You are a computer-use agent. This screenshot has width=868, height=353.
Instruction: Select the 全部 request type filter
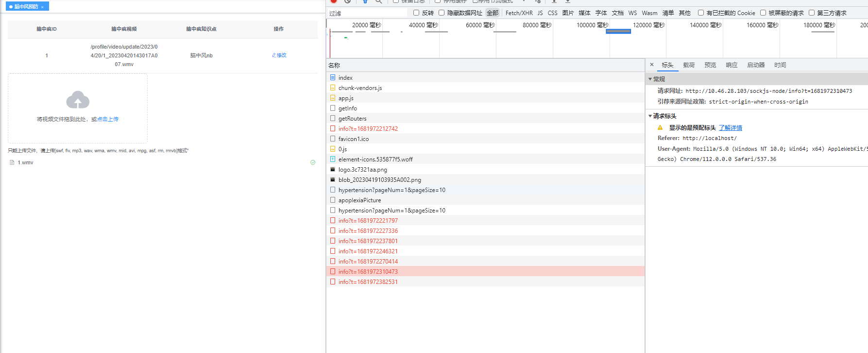(493, 13)
